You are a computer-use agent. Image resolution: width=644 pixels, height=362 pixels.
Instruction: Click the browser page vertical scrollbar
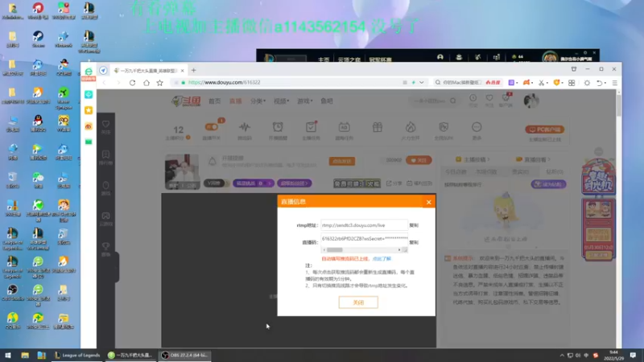point(618,105)
